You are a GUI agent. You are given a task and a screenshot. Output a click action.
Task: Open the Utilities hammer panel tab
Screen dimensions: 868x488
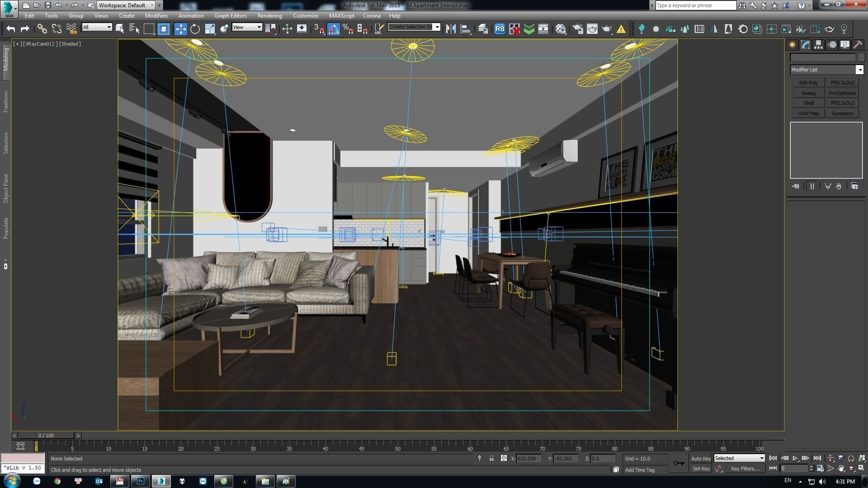click(x=858, y=45)
